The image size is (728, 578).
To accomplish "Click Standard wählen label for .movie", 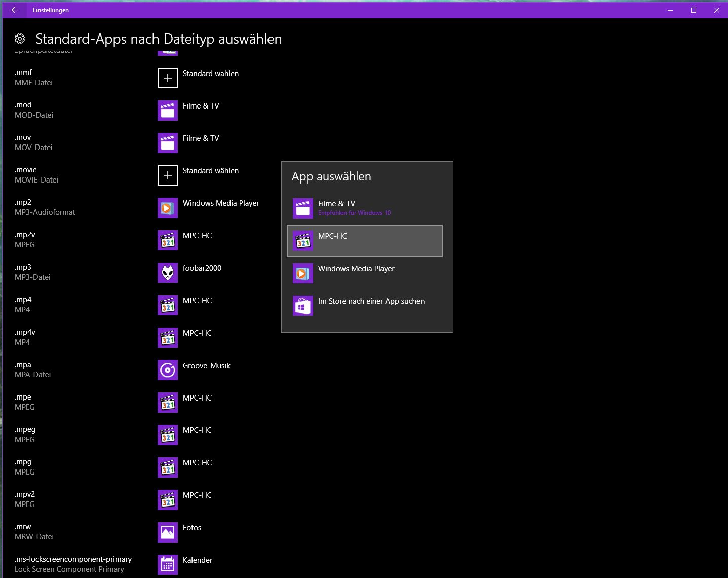I will coord(211,171).
